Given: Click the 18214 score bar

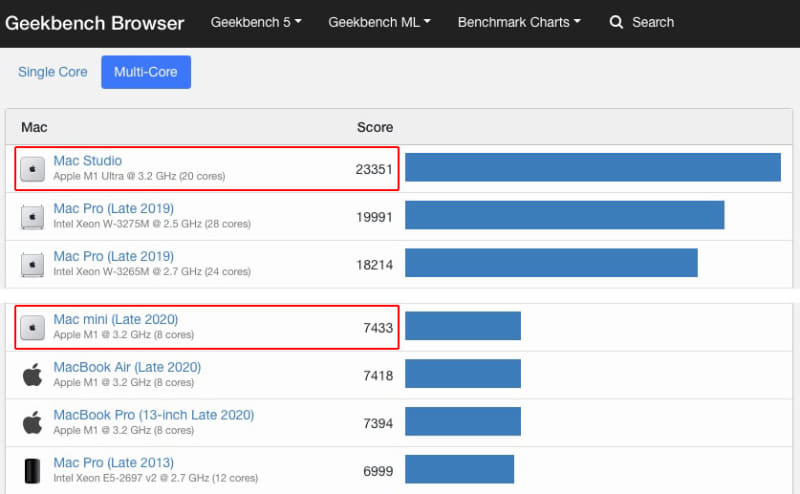Looking at the screenshot, I should (x=552, y=263).
